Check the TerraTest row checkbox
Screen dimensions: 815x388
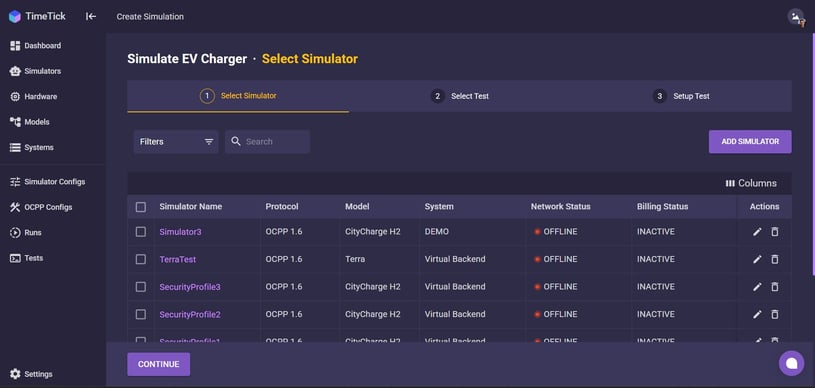tap(141, 260)
